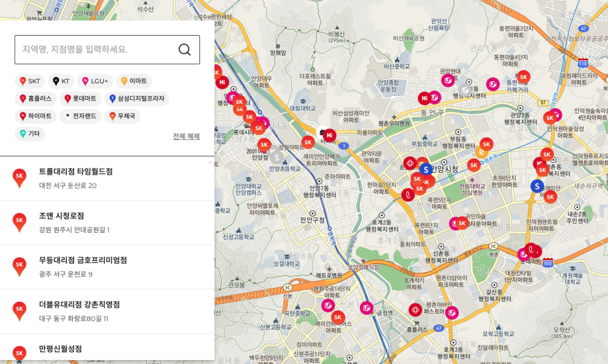
Task: Click the address 강원 원주시 만대공원길 1
Action: (x=74, y=230)
